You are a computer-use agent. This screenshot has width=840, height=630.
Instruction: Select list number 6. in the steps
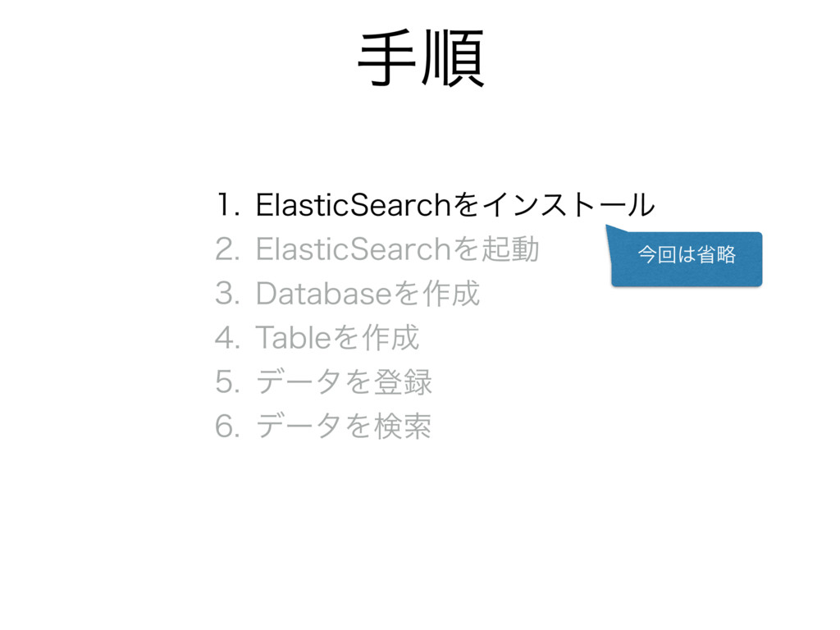pyautogui.click(x=227, y=427)
